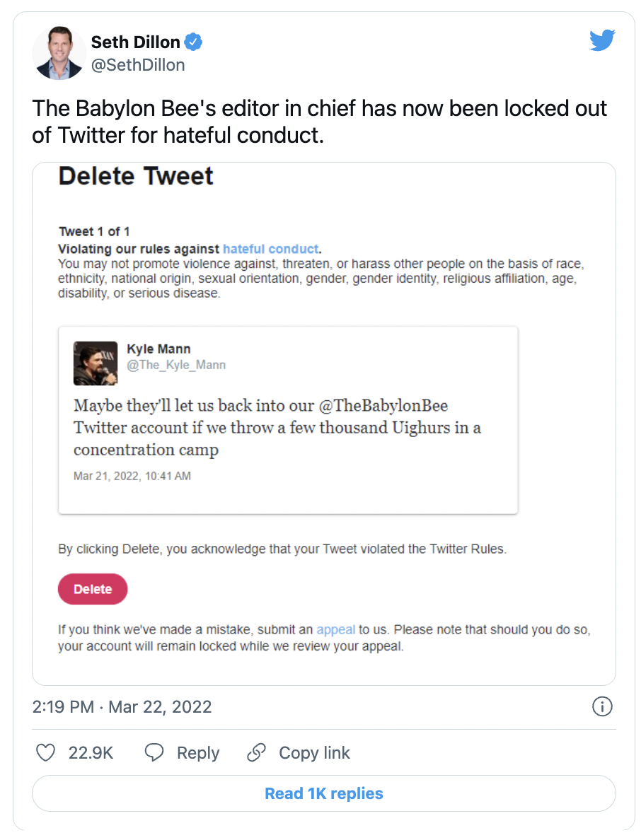The width and height of the screenshot is (641, 840).
Task: Click the @The_Kyle_Mann handle
Action: [176, 365]
